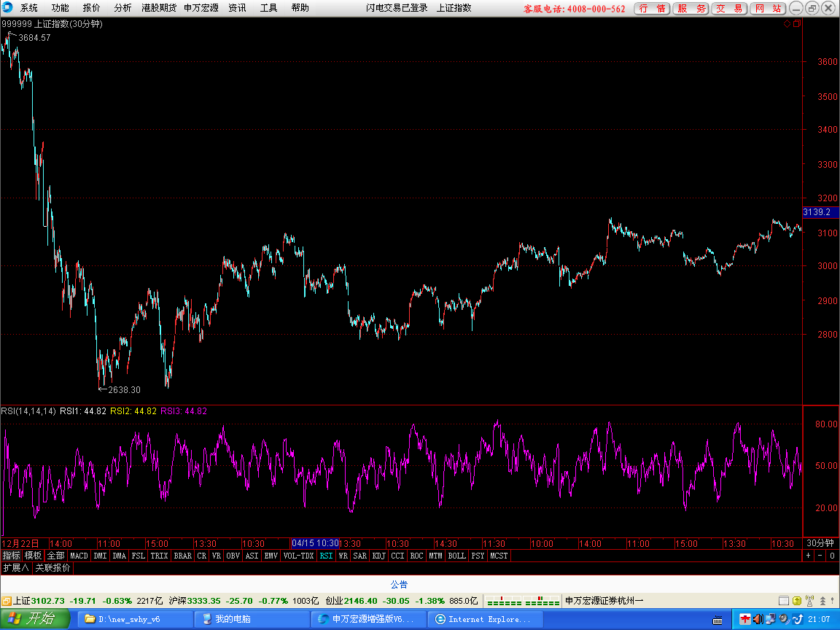
Task: Click the signal antenna icon in the status bar
Action: 809,601
